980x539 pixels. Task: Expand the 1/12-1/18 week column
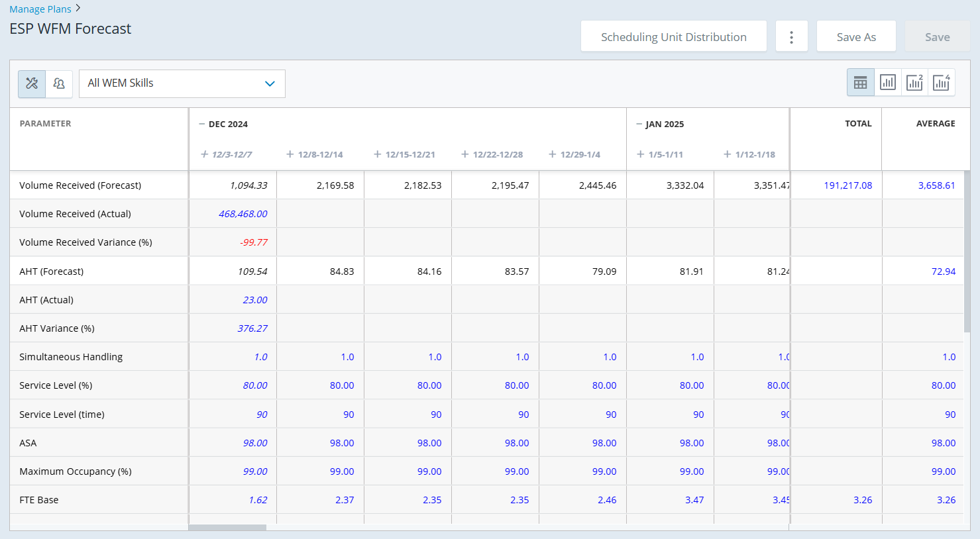pyautogui.click(x=728, y=154)
